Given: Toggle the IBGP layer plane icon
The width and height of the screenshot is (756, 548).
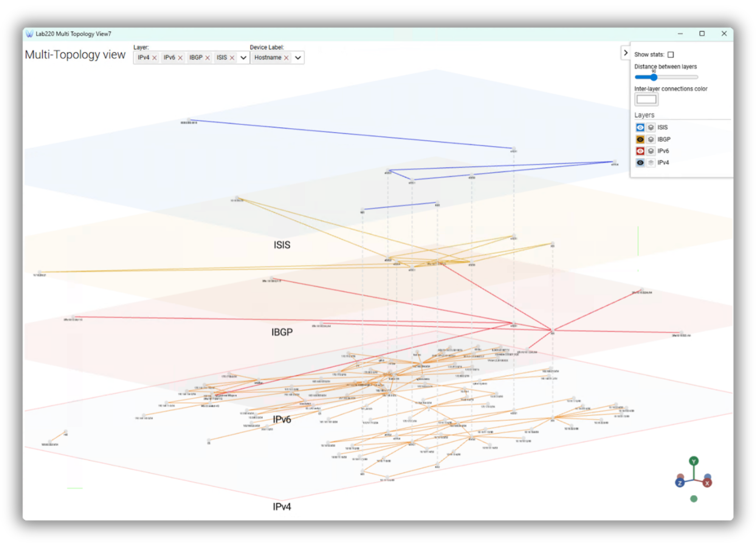Looking at the screenshot, I should pos(651,139).
